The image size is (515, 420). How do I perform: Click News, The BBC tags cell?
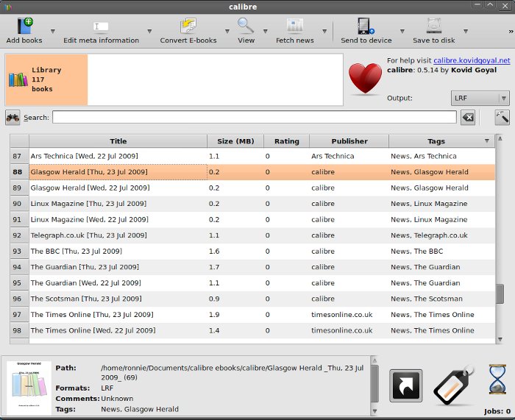pos(442,252)
